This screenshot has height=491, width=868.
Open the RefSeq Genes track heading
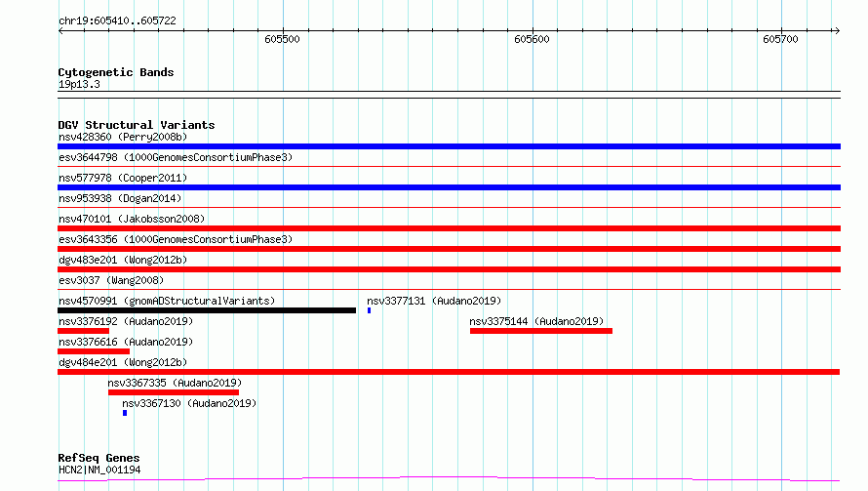point(99,458)
